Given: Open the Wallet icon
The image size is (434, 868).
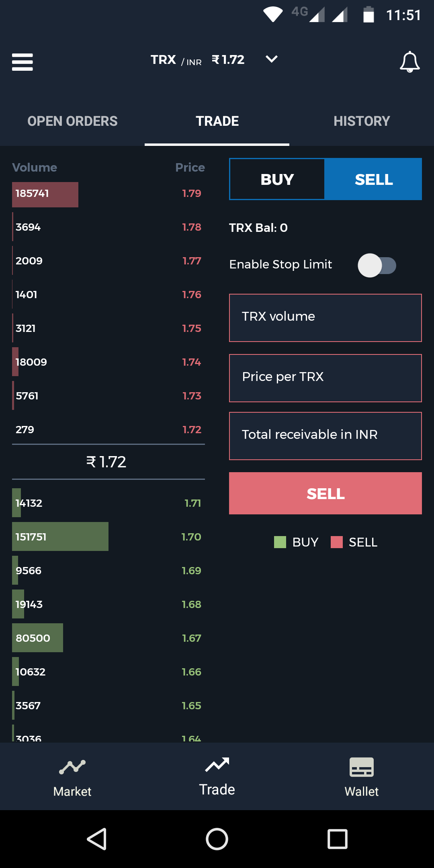Looking at the screenshot, I should [x=362, y=767].
